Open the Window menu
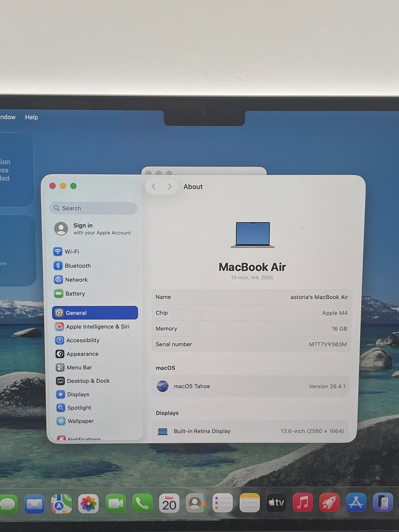Screen dimensions: 399x532 click(x=7, y=117)
